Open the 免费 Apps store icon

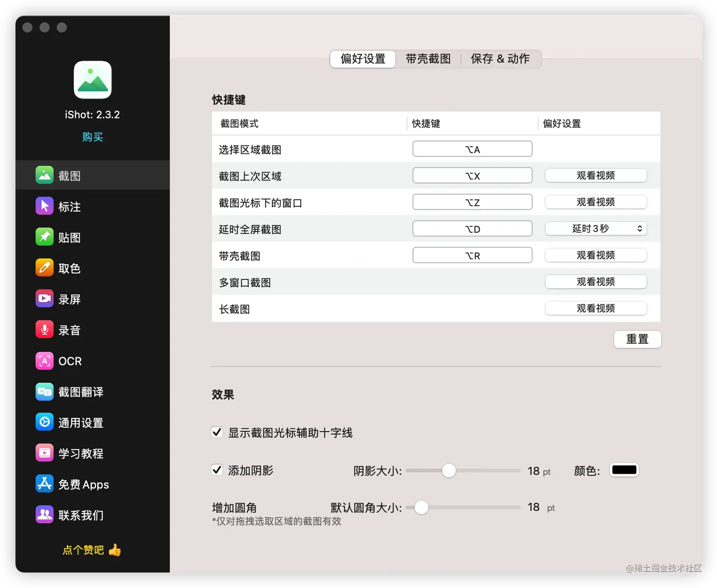pyautogui.click(x=45, y=484)
